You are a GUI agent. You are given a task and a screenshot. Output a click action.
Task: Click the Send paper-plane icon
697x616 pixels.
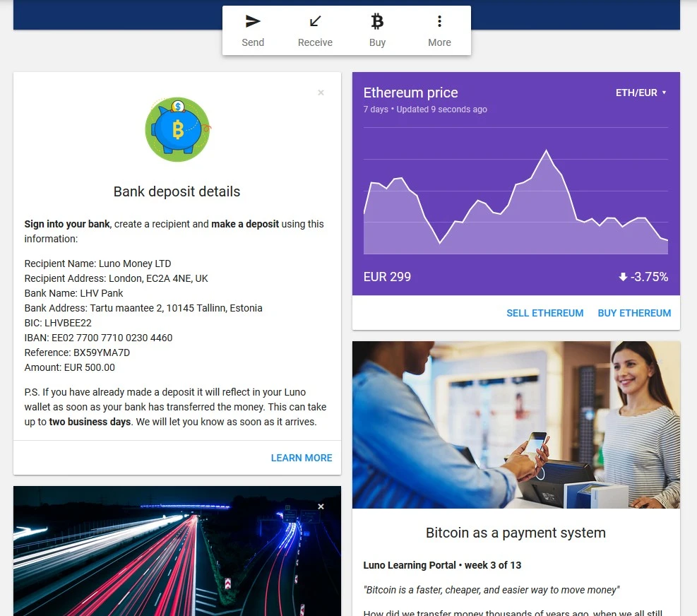point(253,21)
